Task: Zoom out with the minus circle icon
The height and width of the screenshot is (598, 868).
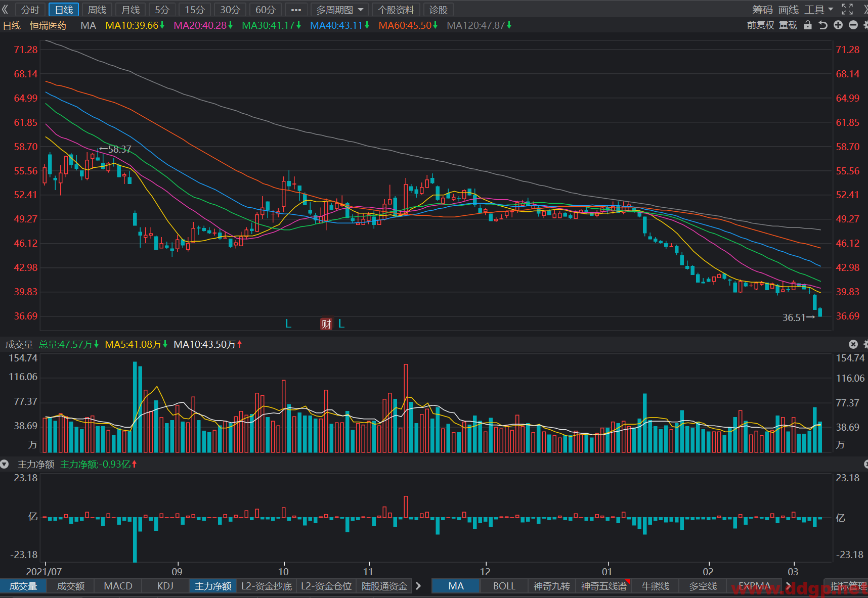Action: [853, 25]
